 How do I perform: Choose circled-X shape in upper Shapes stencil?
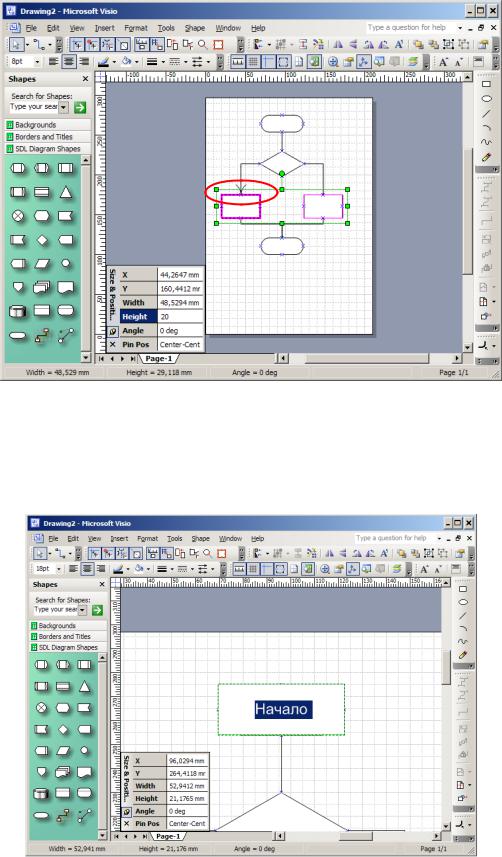[19, 216]
